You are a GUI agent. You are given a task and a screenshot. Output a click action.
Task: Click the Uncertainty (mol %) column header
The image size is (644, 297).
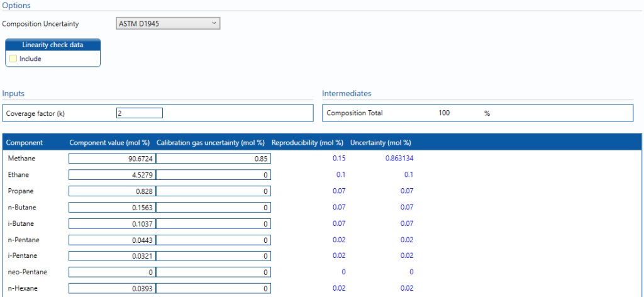pos(380,142)
